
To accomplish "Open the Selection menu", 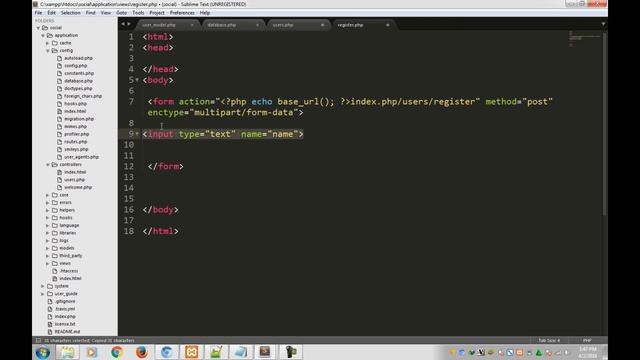I will 71,13.
